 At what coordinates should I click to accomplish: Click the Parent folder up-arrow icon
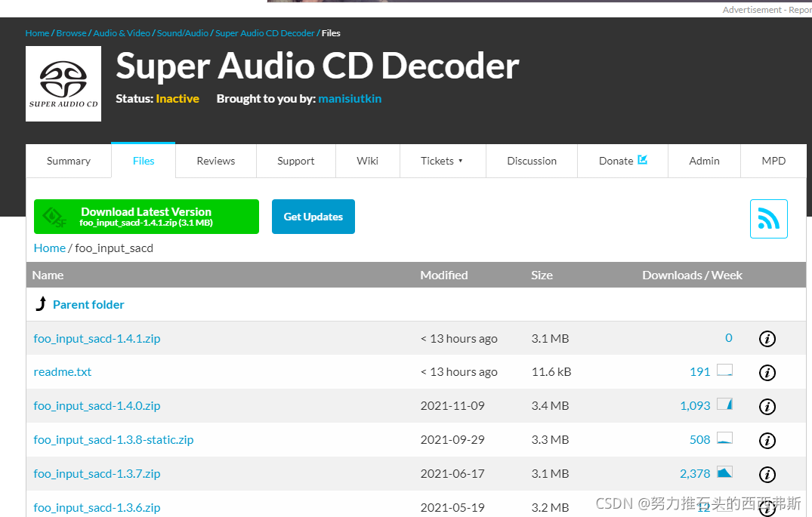click(41, 303)
